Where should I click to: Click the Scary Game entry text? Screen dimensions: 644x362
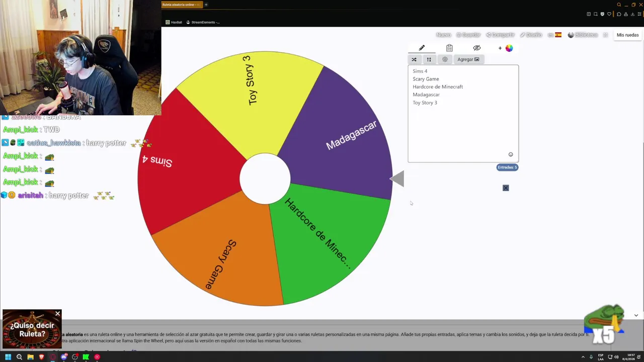tap(426, 79)
